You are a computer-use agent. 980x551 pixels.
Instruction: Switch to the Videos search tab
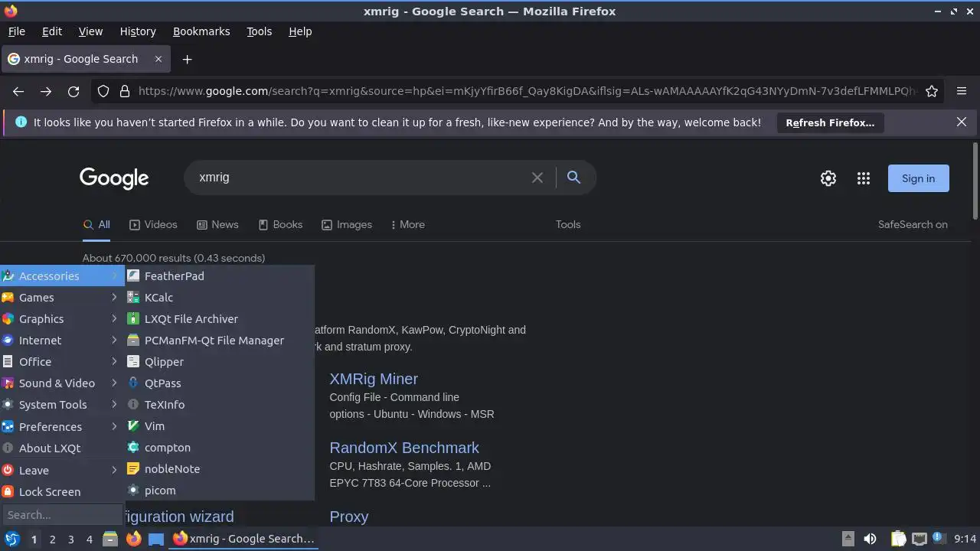tap(153, 224)
